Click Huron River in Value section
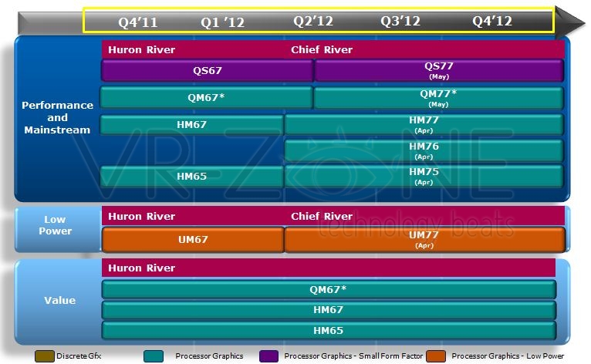This screenshot has height=364, width=591. tap(142, 268)
